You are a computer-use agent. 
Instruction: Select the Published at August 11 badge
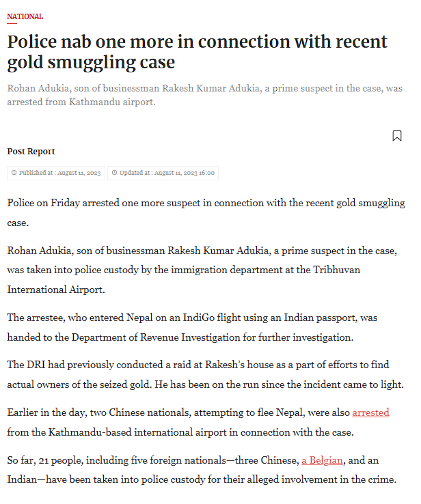click(x=56, y=173)
